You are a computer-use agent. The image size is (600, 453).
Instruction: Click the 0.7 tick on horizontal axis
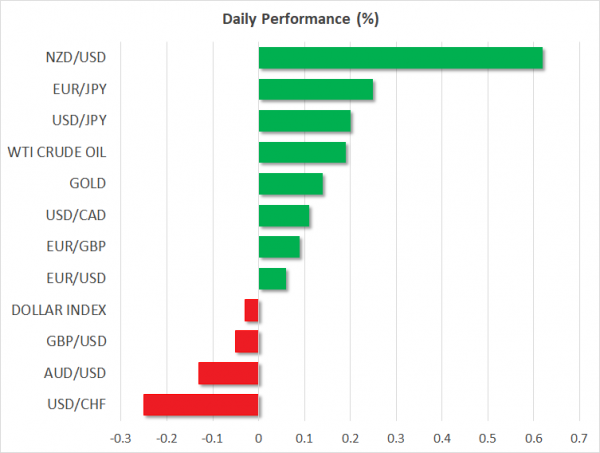point(579,438)
